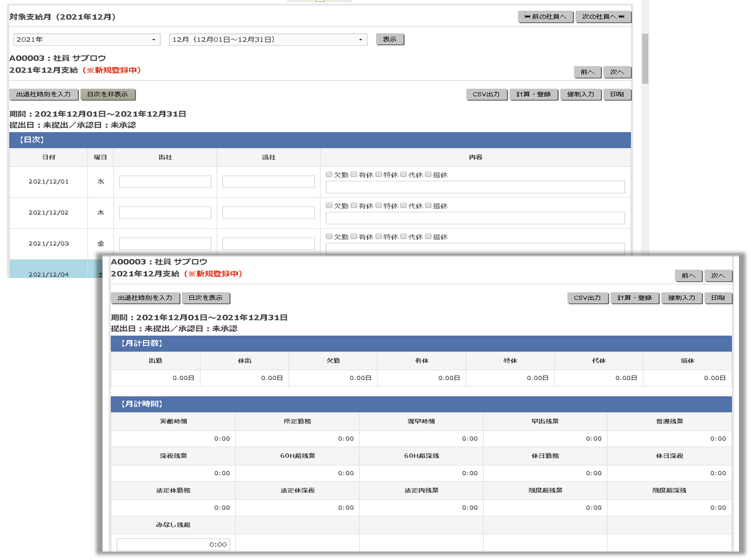Check 振休 for 2021/12/03

point(428,236)
